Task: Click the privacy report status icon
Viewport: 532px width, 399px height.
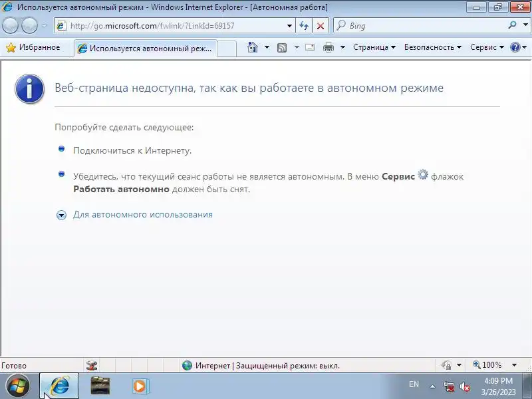Action: click(x=446, y=365)
